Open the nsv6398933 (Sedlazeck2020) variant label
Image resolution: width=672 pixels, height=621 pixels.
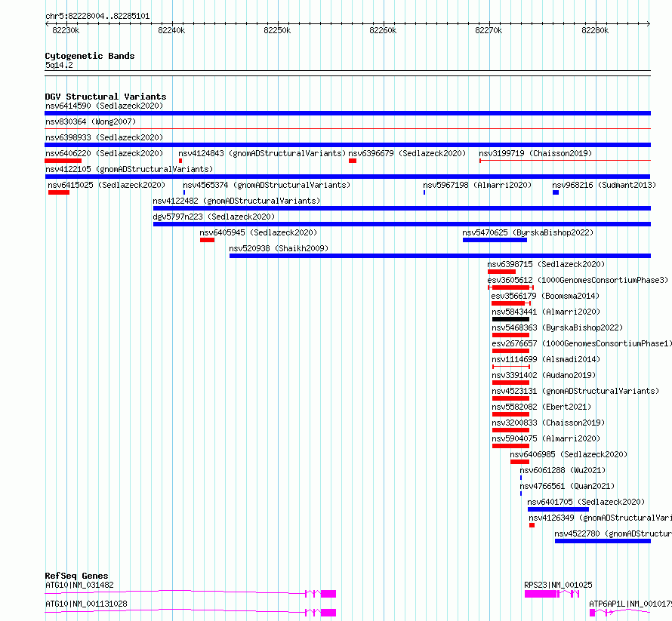(x=104, y=137)
